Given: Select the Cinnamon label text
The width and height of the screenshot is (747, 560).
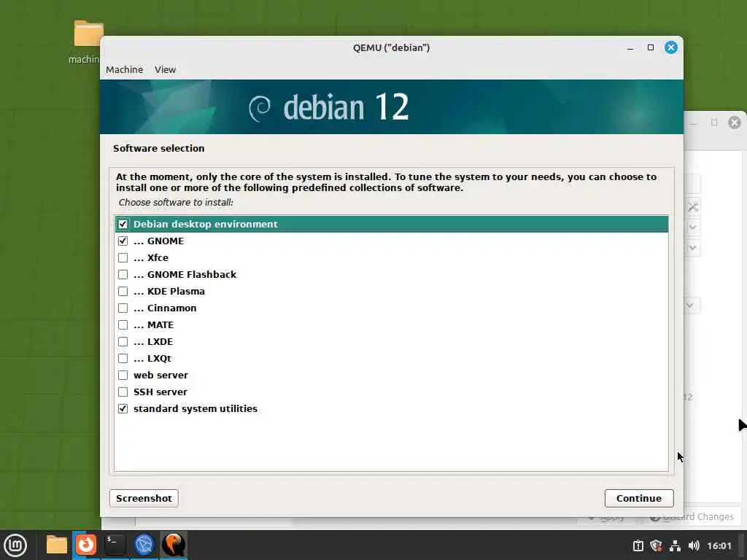Looking at the screenshot, I should [171, 308].
